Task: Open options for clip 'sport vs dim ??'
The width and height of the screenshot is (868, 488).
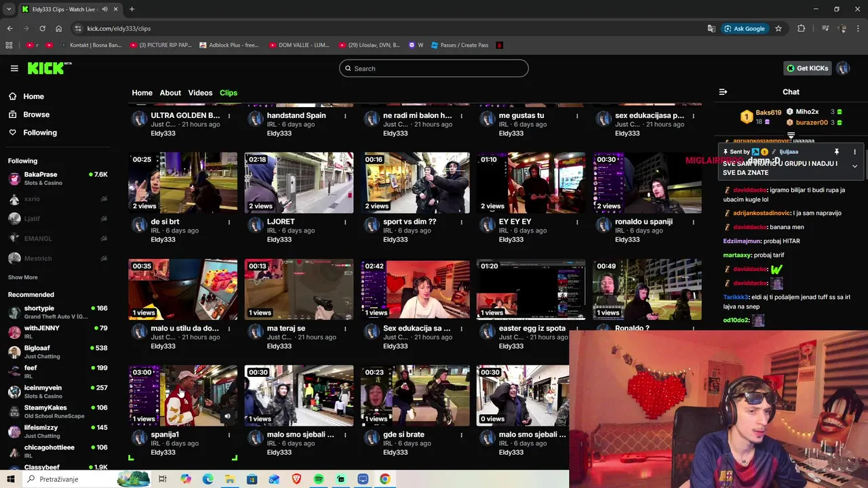Action: point(461,222)
